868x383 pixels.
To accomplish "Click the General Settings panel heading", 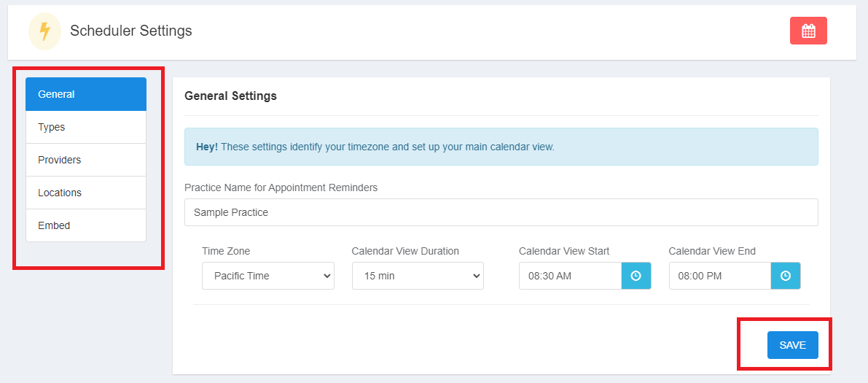I will pos(230,96).
